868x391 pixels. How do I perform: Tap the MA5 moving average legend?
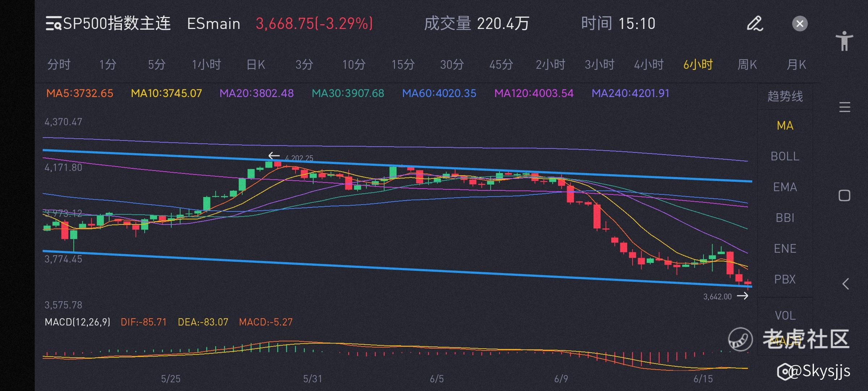coord(80,93)
